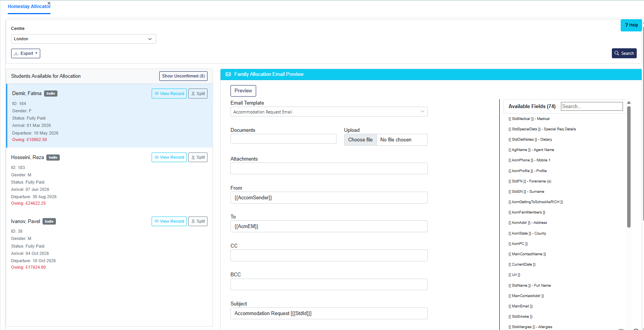Screen dimensions: 644x330
Task: Insert MainContactName field
Action: (527, 254)
